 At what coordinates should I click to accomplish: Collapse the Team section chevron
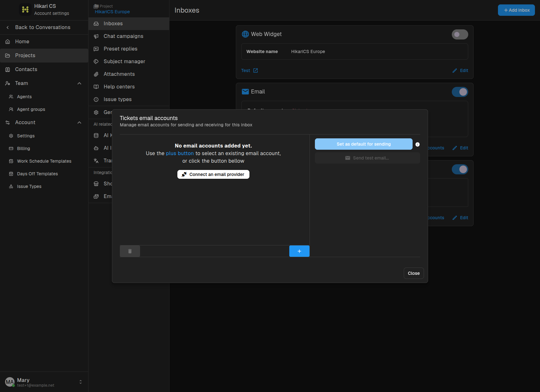tap(79, 83)
